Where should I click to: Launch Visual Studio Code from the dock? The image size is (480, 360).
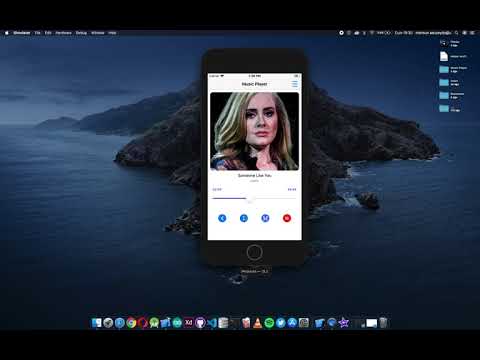212,323
